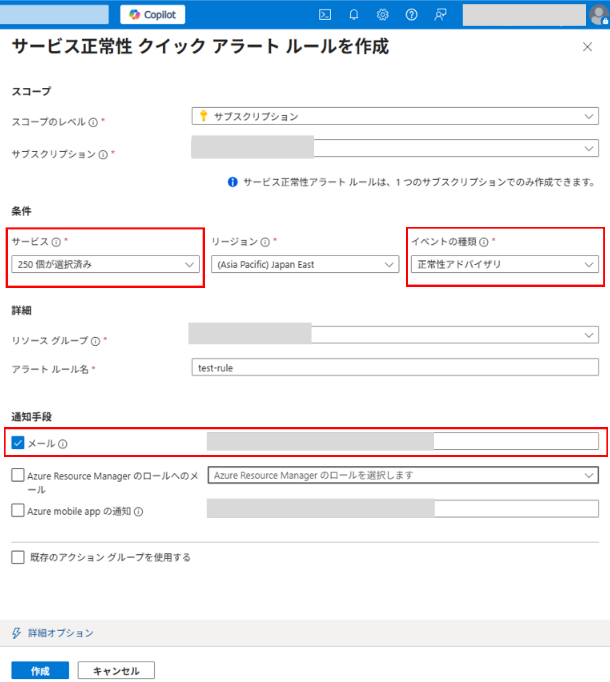Click the メール address input field
This screenshot has width=610, height=682.
tap(403, 441)
